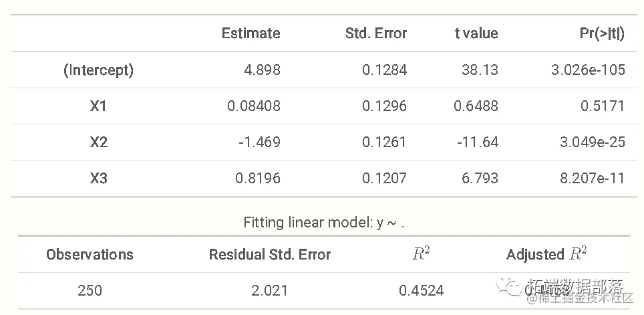
Task: Click the t value column header
Action: click(476, 33)
